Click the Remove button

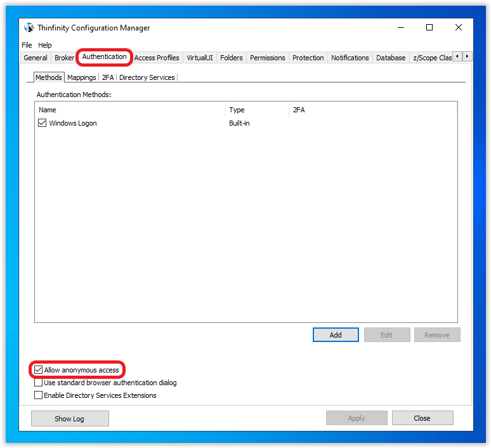(x=437, y=335)
